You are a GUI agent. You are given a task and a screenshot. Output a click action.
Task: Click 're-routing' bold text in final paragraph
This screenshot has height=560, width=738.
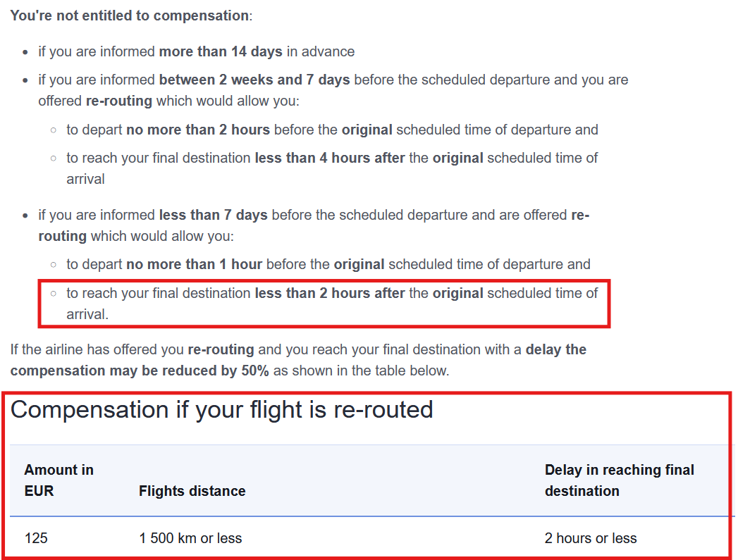tap(221, 349)
